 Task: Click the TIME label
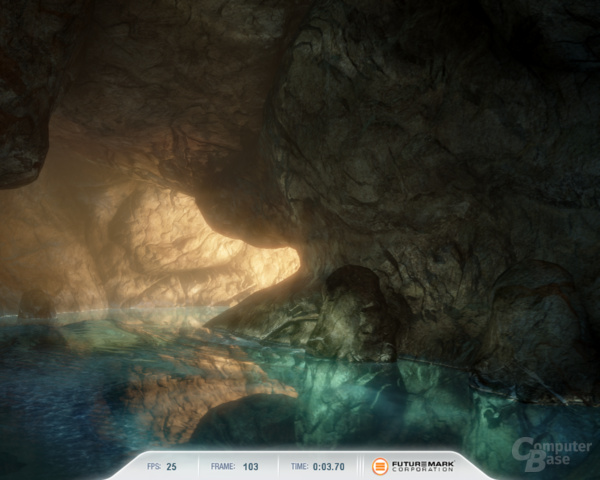pos(299,467)
